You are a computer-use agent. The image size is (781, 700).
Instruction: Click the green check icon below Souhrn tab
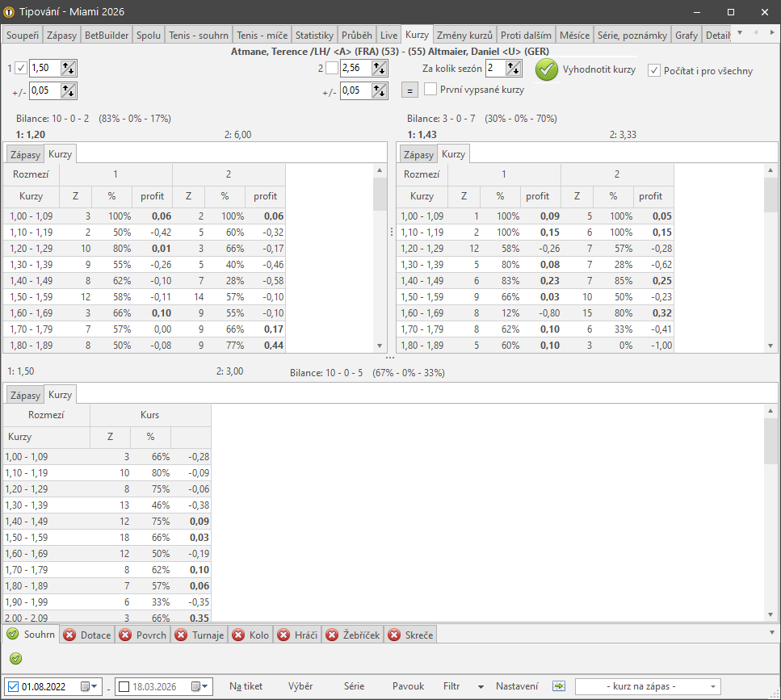[15, 658]
